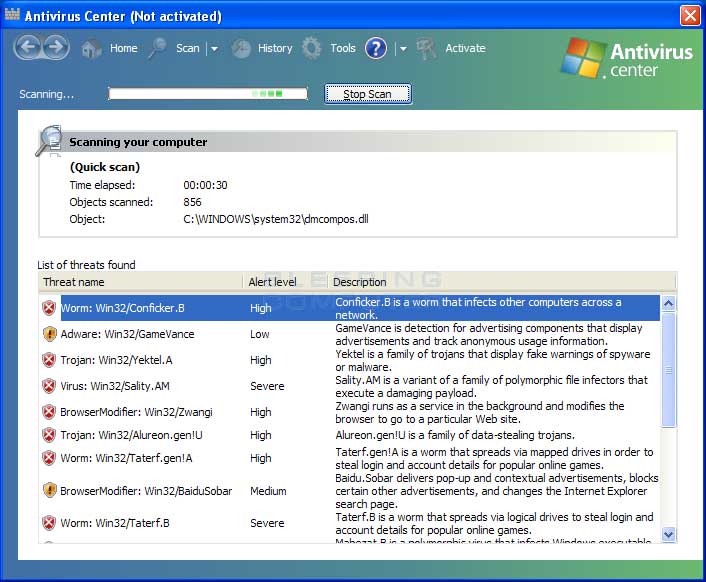Image resolution: width=706 pixels, height=582 pixels.
Task: Click yellow warning shield for BaiduSobar
Action: tap(49, 490)
